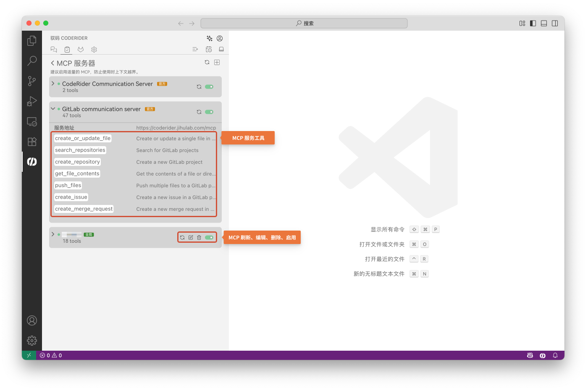This screenshot has width=588, height=391.
Task: Open the errors and warnings status item
Action: [x=51, y=355]
